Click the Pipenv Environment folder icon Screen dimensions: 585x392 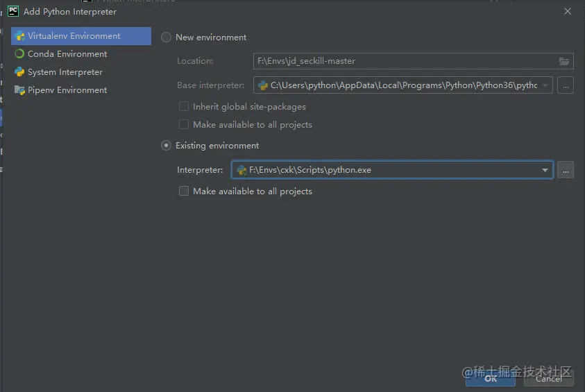19,90
